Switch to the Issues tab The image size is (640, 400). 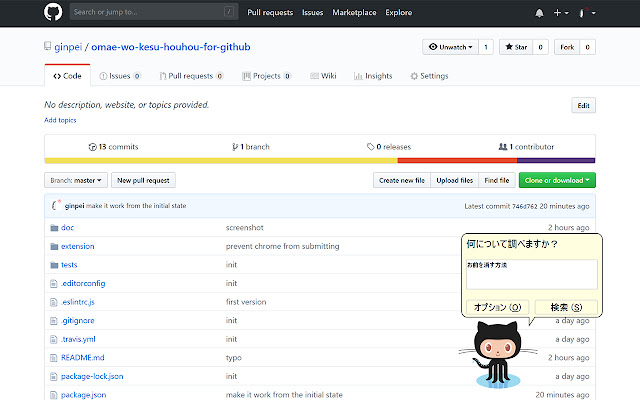point(120,76)
